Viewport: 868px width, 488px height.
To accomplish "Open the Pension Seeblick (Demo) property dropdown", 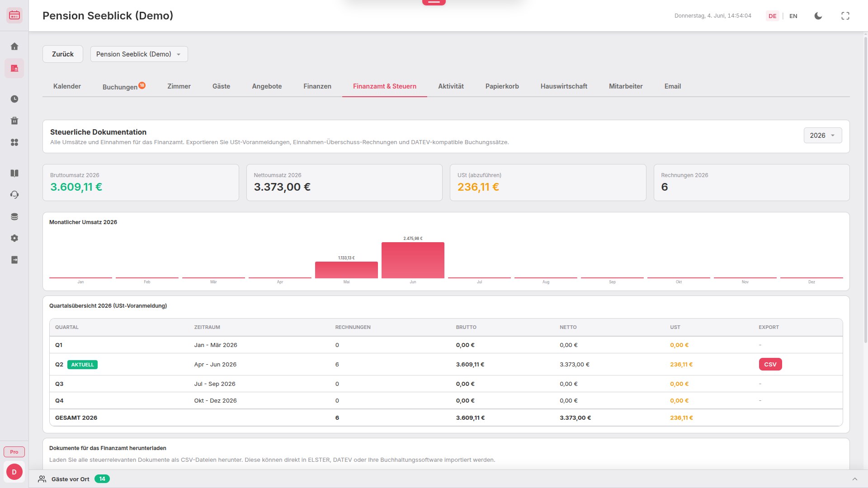I will tap(139, 54).
